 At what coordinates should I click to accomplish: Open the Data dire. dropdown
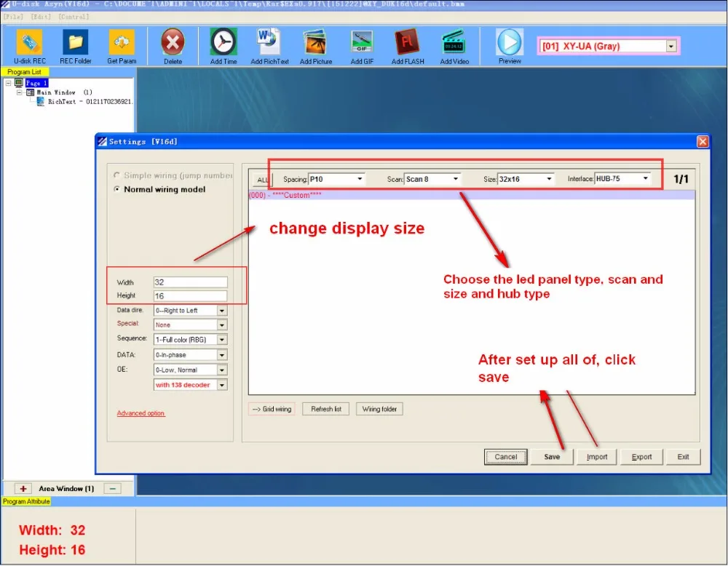(x=222, y=311)
